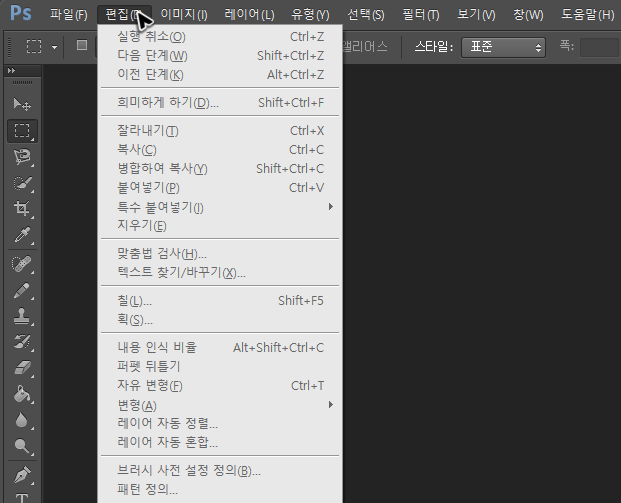The width and height of the screenshot is (621, 503).
Task: Select the Pen tool
Action: [x=22, y=475]
